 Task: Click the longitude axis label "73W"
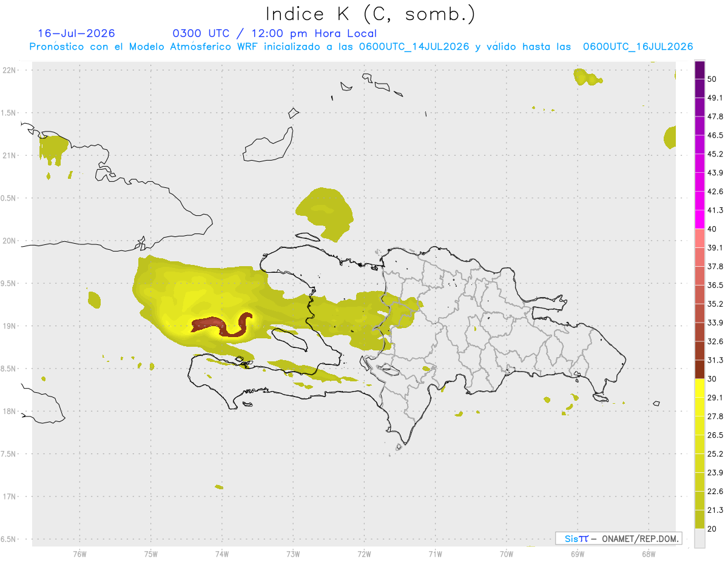[x=293, y=554]
